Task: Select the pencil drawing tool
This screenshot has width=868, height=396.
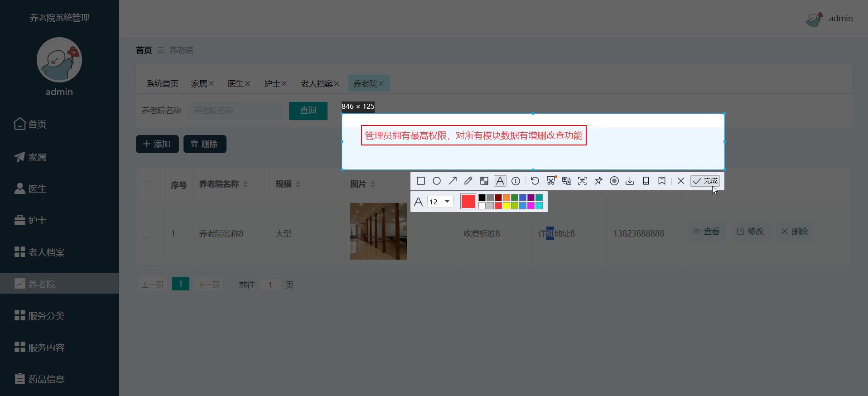Action: tap(468, 181)
